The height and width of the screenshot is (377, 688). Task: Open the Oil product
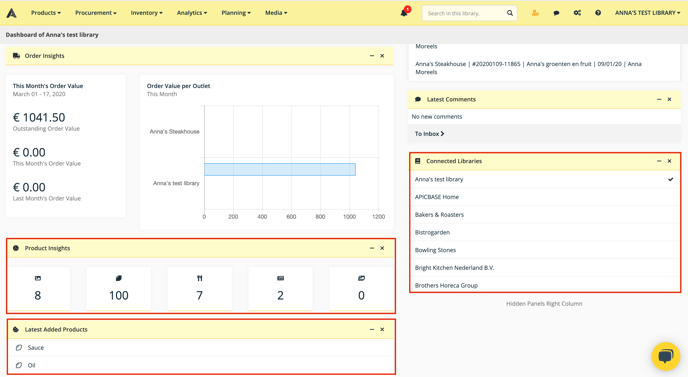coord(31,365)
